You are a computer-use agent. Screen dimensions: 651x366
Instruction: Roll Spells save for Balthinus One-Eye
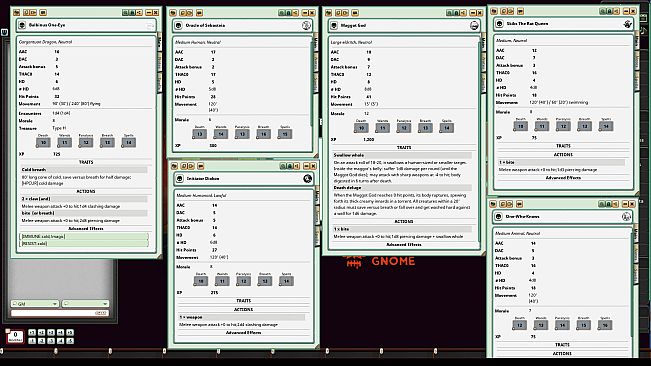pos(129,142)
